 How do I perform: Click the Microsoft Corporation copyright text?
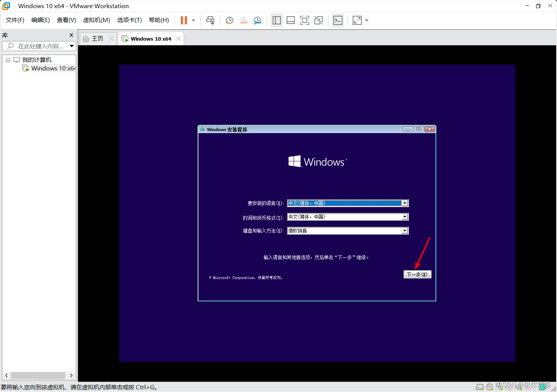[x=246, y=278]
